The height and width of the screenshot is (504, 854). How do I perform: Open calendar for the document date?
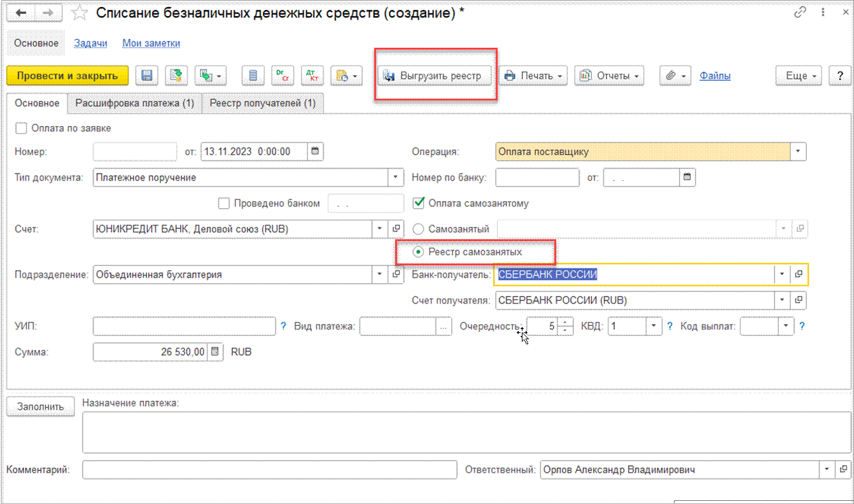click(x=316, y=152)
